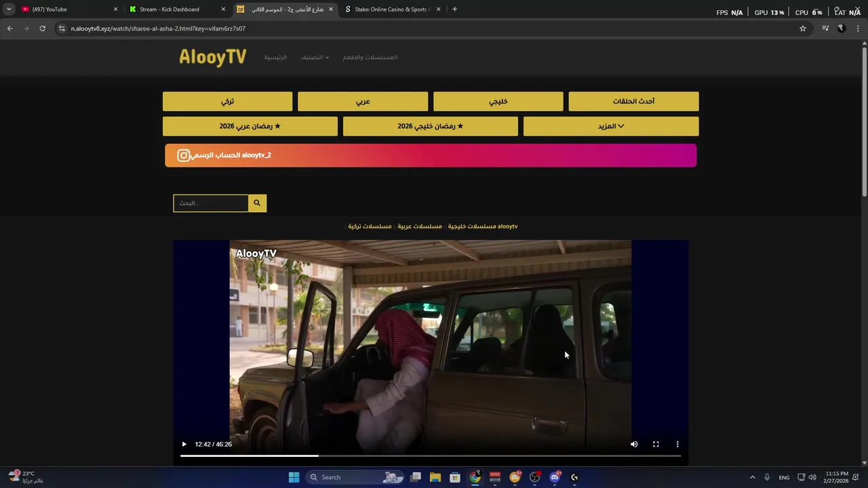
Task: Focus the البحث search input field
Action: click(211, 203)
